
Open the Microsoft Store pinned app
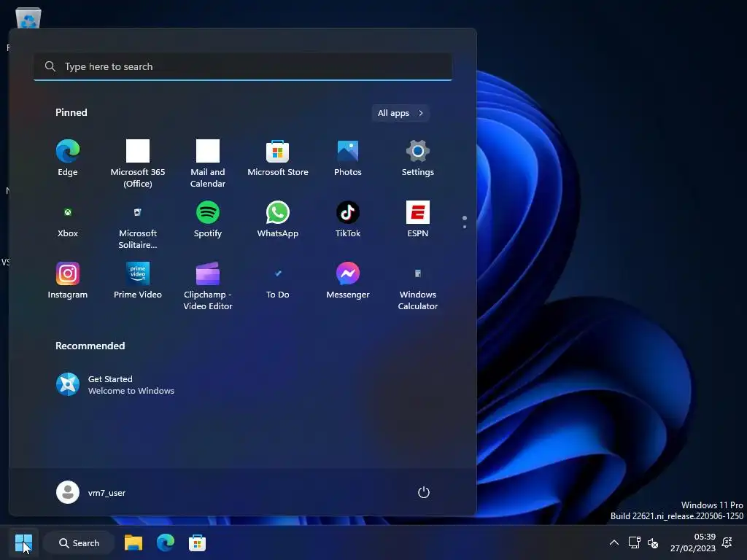tap(278, 158)
